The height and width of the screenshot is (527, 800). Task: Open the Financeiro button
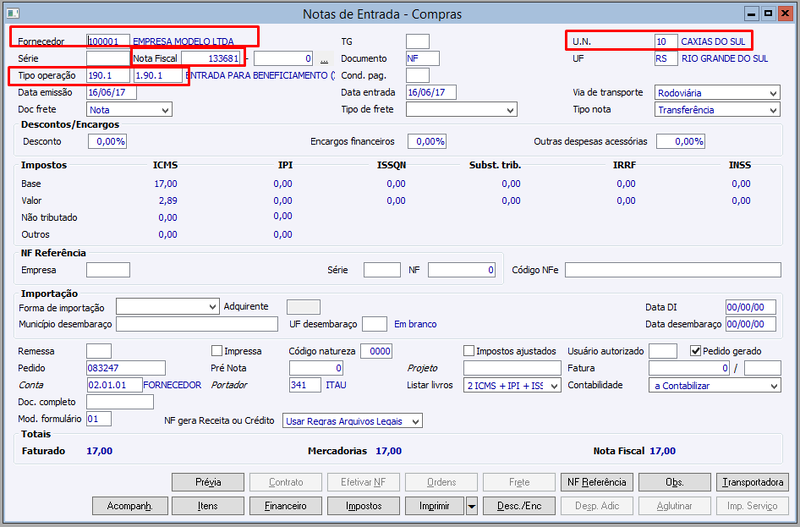pos(286,506)
